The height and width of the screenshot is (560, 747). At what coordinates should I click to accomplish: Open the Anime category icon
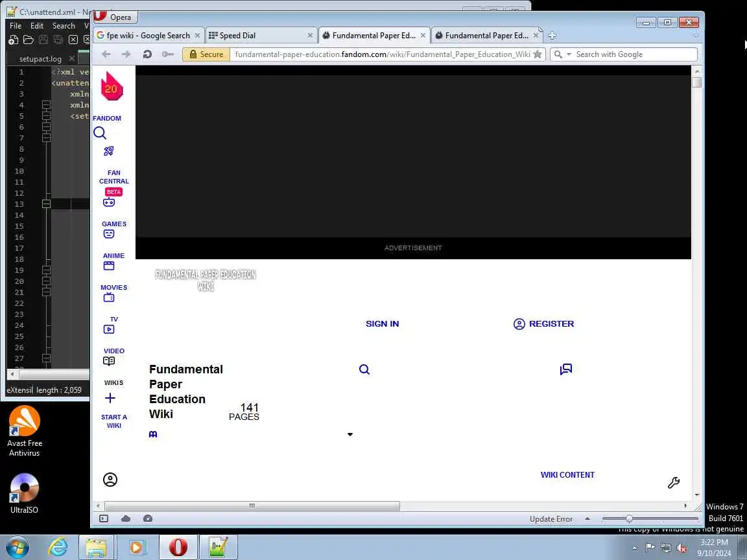109,234
